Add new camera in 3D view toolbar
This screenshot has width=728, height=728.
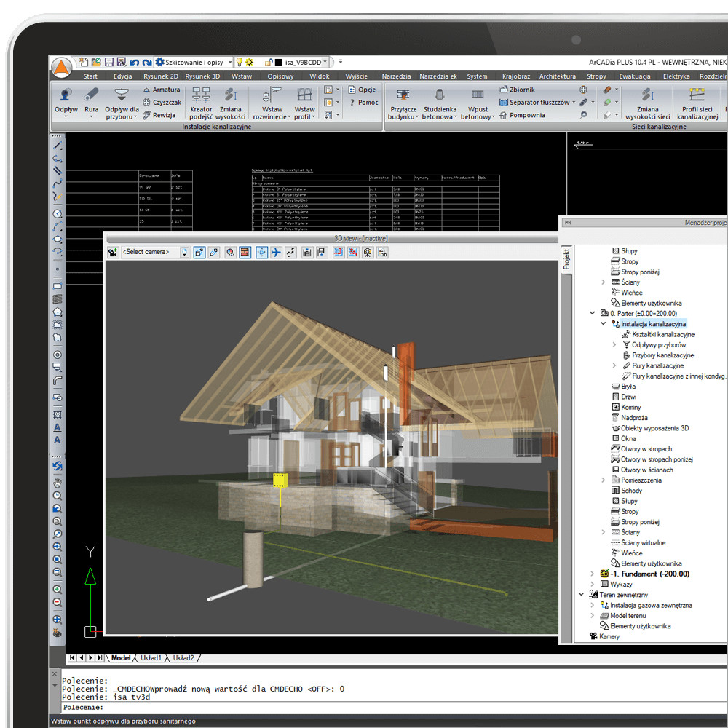tap(113, 252)
